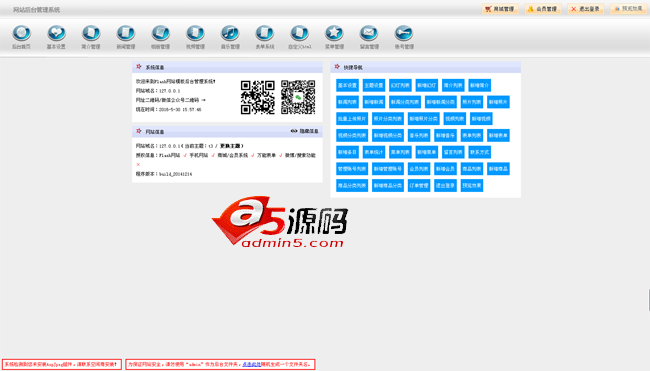This screenshot has height=371, width=650.
Task: Click the 商品列表 quick nav tile
Action: (472, 169)
